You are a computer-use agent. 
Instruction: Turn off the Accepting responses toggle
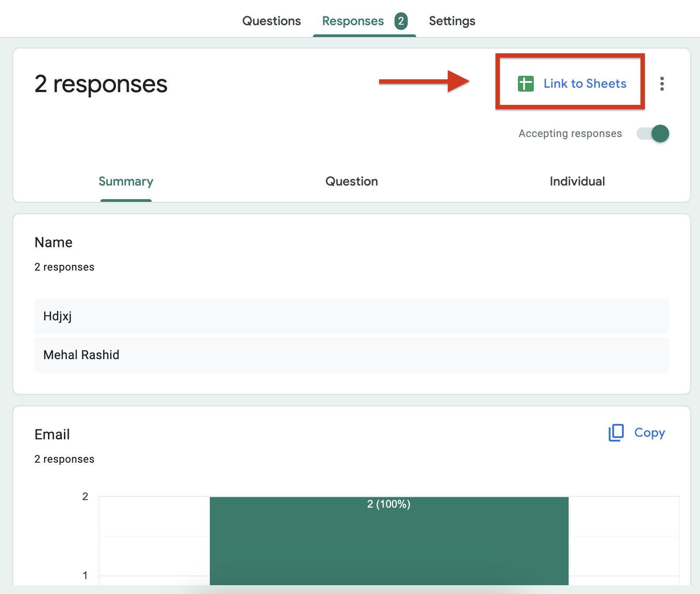click(x=653, y=134)
